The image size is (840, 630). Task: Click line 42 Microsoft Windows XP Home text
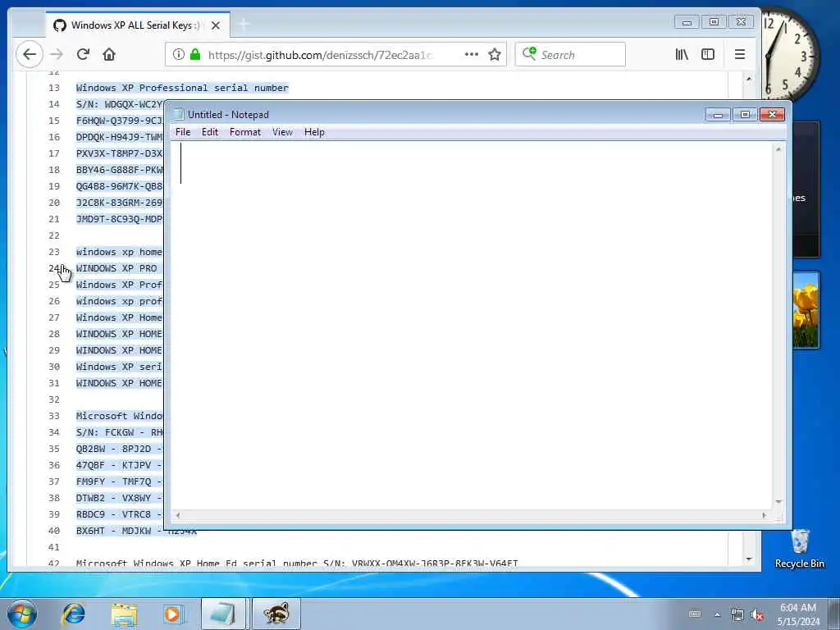(x=297, y=563)
